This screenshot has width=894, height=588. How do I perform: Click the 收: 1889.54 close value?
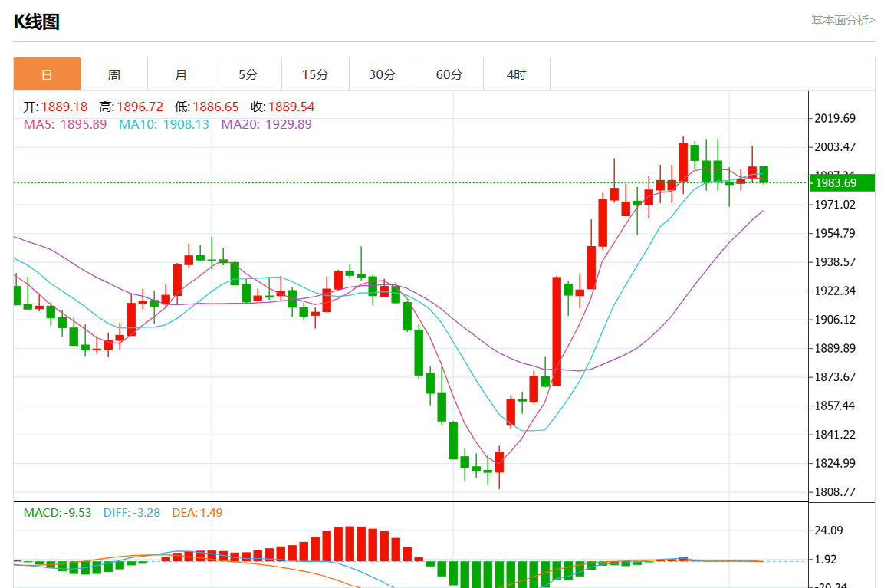pos(282,107)
